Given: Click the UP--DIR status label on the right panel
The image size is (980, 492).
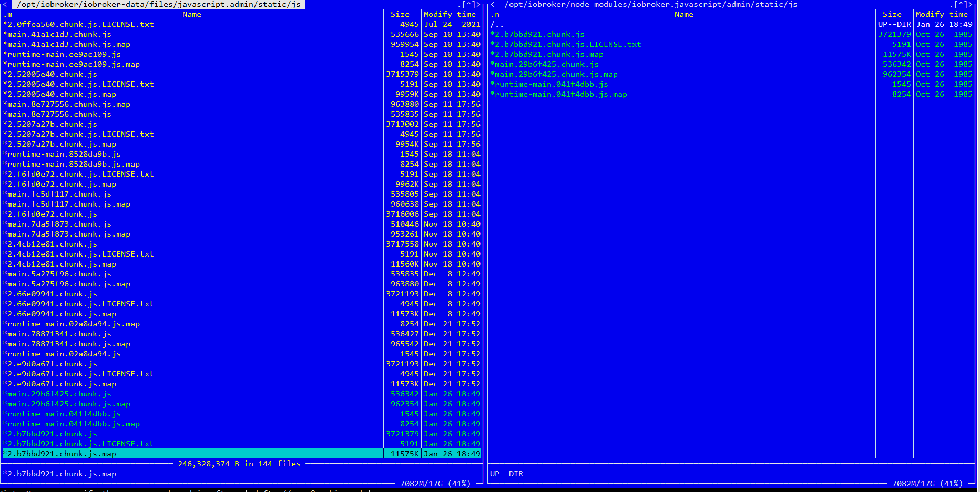Looking at the screenshot, I should pyautogui.click(x=506, y=473).
